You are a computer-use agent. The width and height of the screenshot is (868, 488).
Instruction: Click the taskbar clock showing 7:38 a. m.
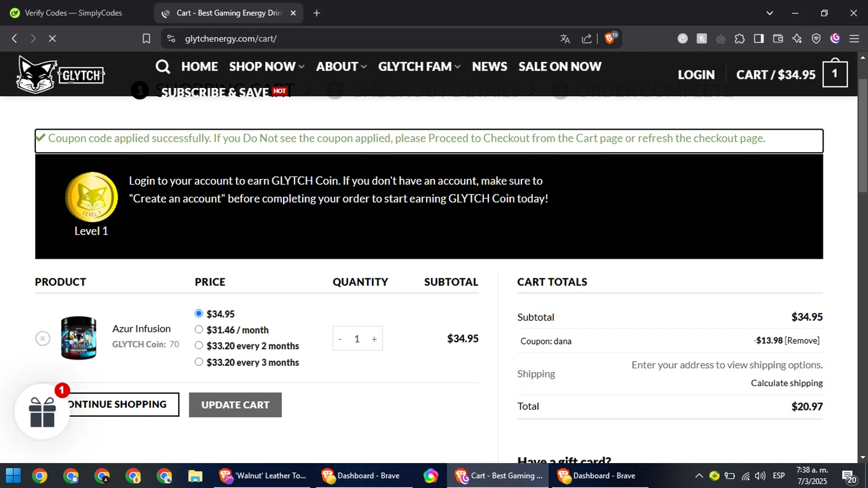tap(812, 476)
